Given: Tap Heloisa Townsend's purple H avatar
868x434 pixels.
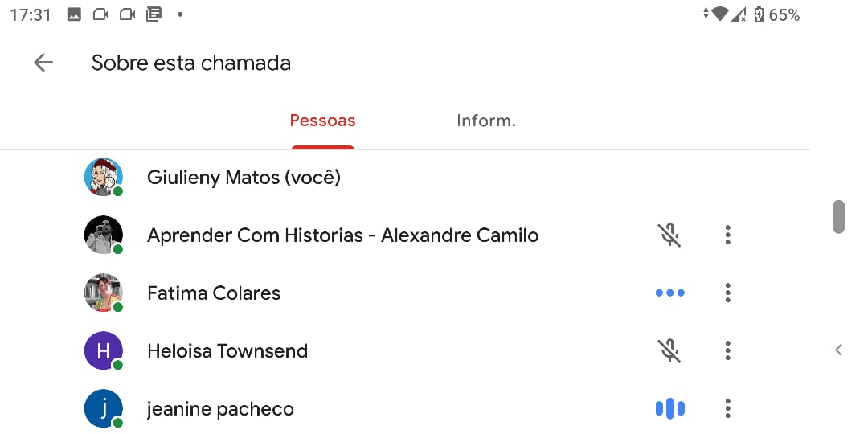Looking at the screenshot, I should point(104,350).
